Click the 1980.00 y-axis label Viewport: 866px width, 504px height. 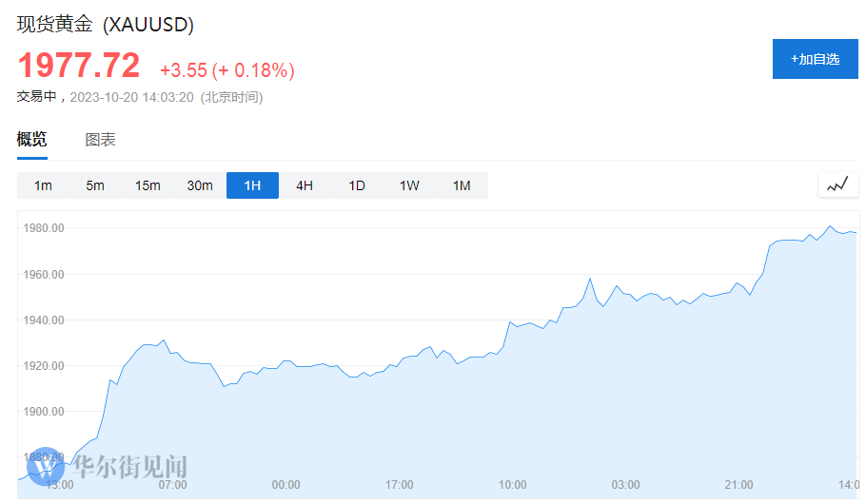click(x=45, y=228)
